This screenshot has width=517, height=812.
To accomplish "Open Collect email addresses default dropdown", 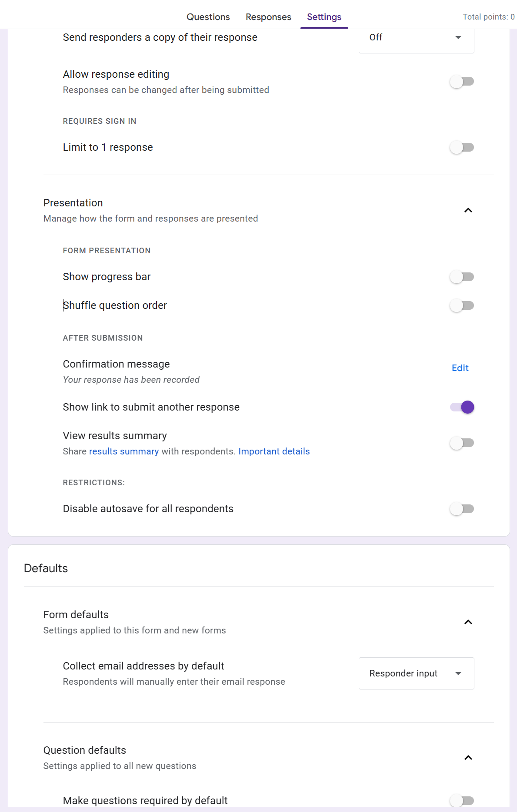I will [x=416, y=673].
